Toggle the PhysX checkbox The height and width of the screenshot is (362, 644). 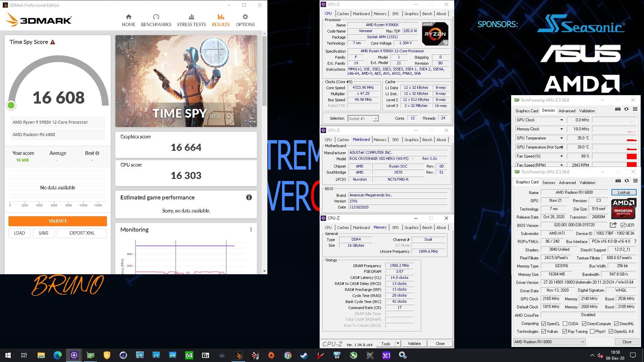[592, 331]
